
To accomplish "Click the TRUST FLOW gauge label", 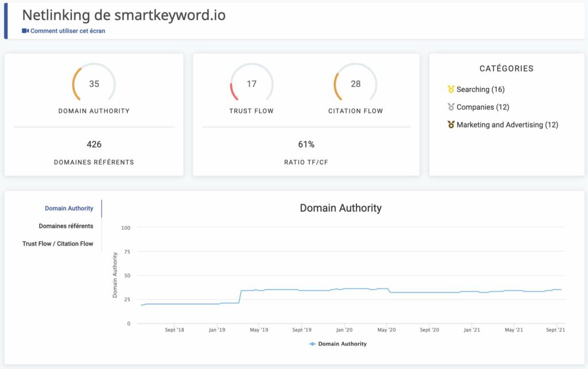I will tap(252, 111).
